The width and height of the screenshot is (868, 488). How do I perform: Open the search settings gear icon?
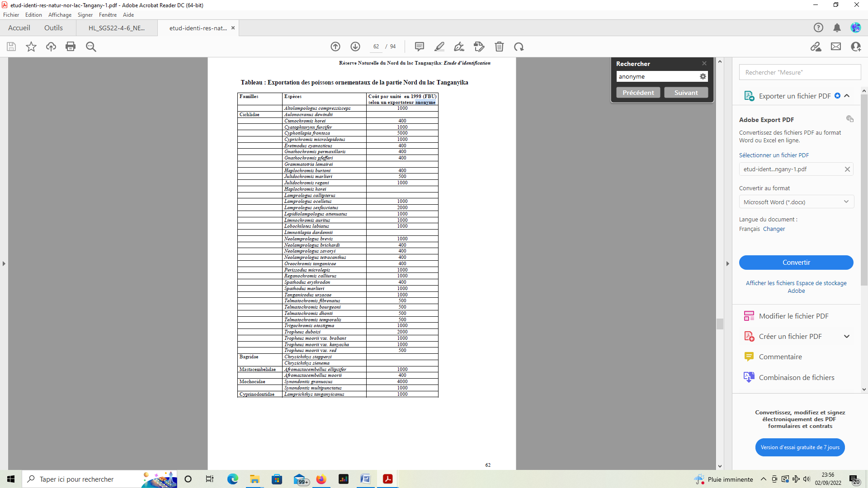coord(703,76)
